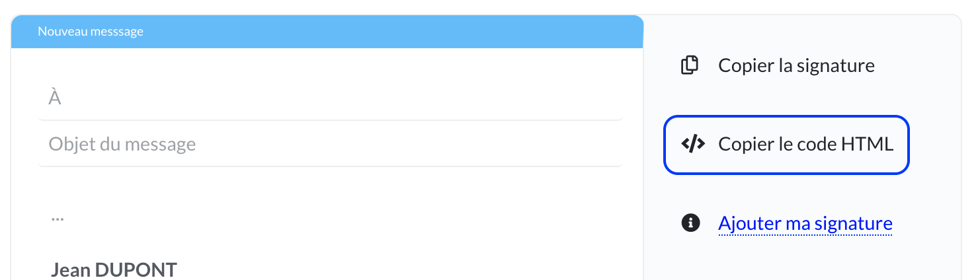Click the code brackets icon for HTML
This screenshot has width=980, height=280.
692,144
